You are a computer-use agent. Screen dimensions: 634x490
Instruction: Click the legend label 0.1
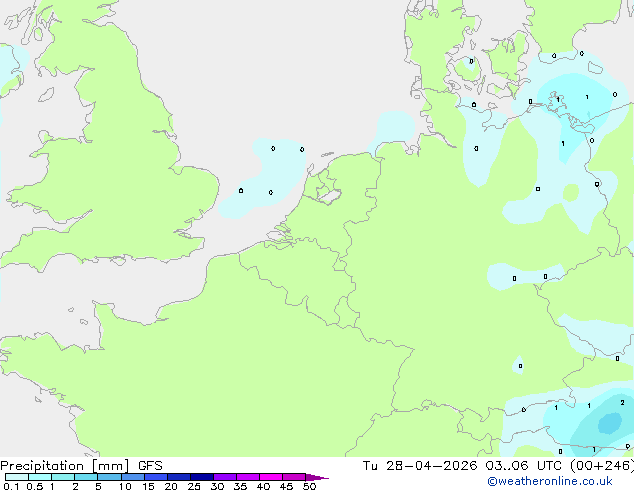pos(11,486)
